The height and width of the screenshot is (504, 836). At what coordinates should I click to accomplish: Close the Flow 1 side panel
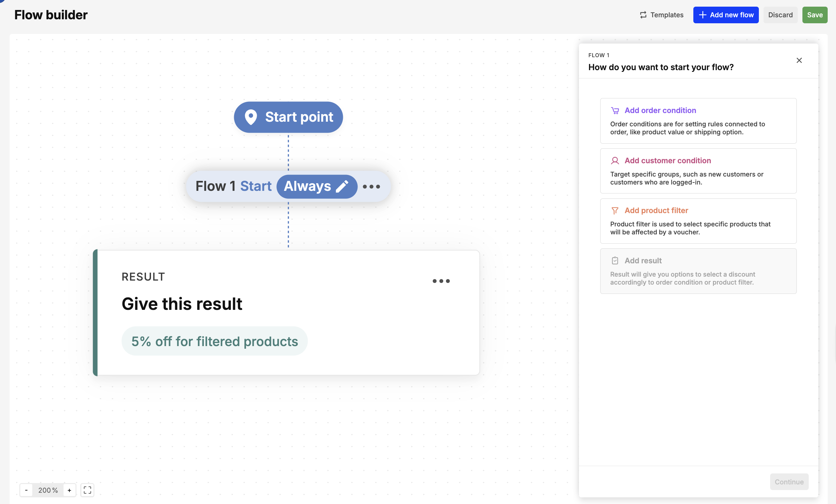pos(799,61)
